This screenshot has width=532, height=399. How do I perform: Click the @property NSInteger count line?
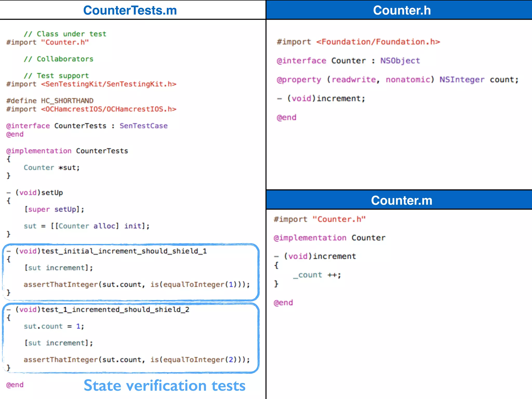pos(398,80)
